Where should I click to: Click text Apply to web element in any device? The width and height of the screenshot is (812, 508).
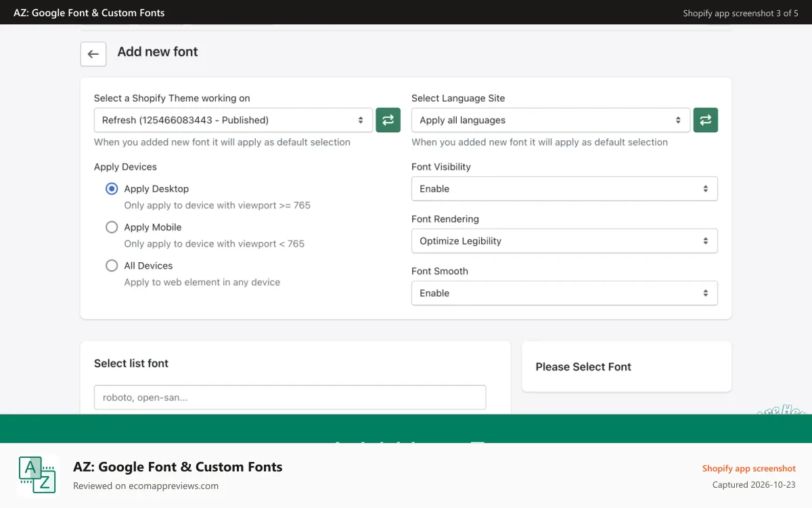coord(202,282)
